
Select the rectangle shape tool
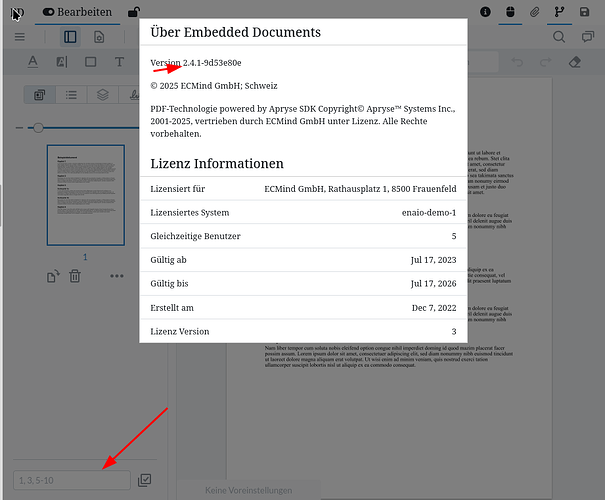tap(91, 62)
